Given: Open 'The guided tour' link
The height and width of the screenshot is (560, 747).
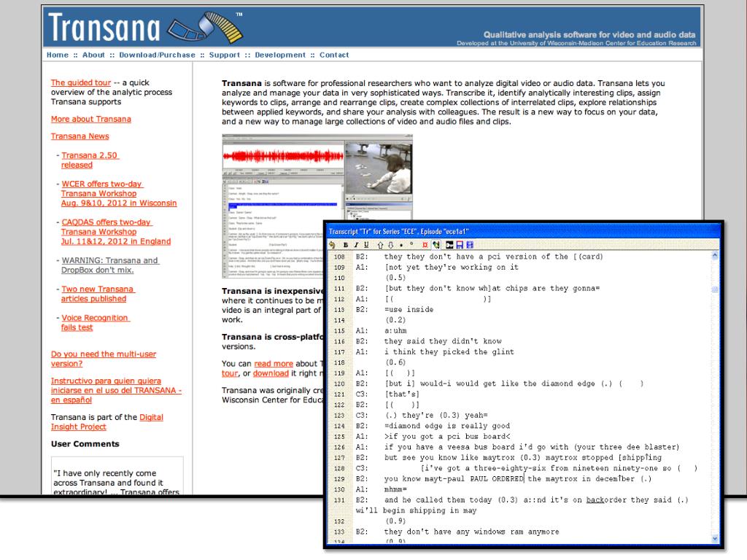Looking at the screenshot, I should pos(80,82).
